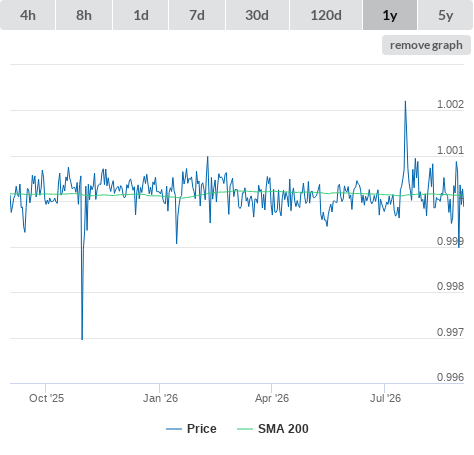Switch chart to 30d range

tap(257, 15)
